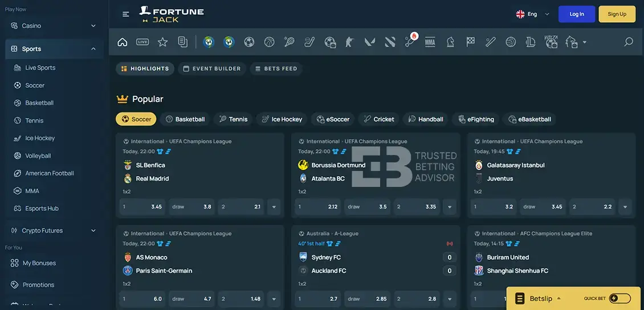Bet on Paris Saint-Germain at 1.48
The height and width of the screenshot is (310, 644).
[241, 299]
